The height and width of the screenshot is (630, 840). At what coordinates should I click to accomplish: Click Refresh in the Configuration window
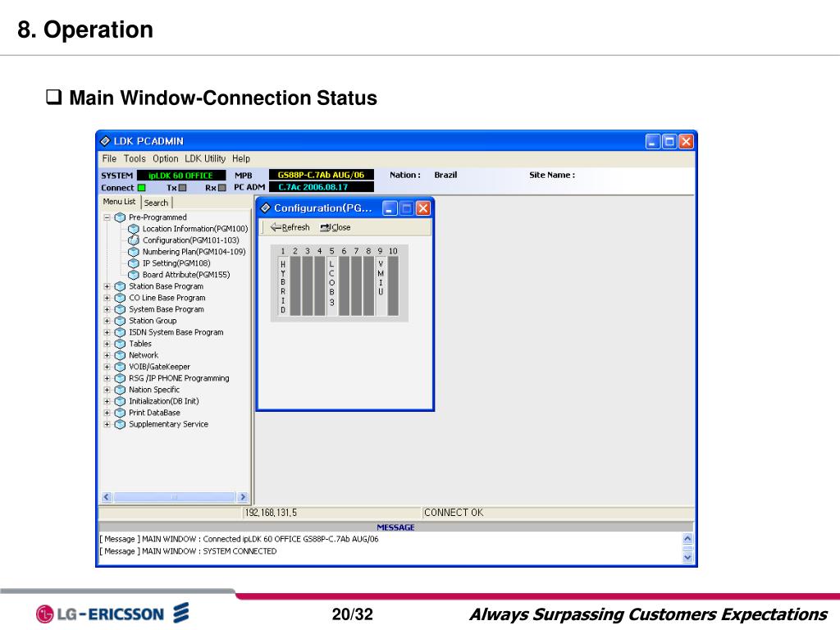click(x=290, y=227)
